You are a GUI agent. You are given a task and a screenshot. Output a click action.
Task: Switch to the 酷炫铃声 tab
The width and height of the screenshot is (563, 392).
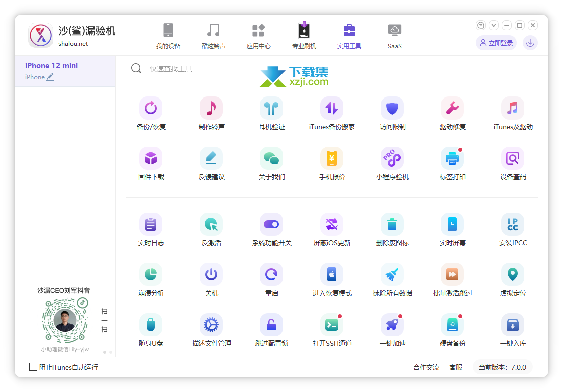click(x=213, y=36)
